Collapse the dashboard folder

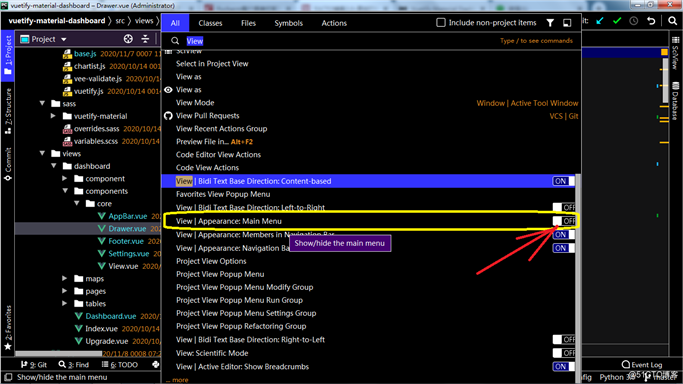coord(54,166)
